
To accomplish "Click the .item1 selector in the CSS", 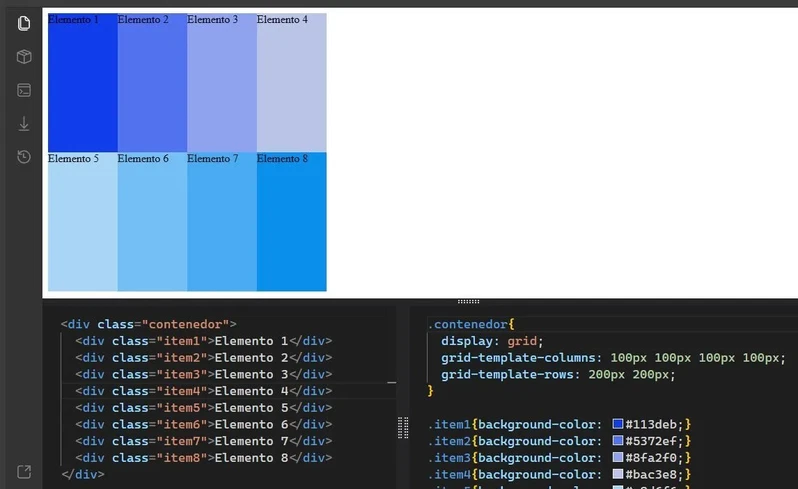I will point(449,424).
